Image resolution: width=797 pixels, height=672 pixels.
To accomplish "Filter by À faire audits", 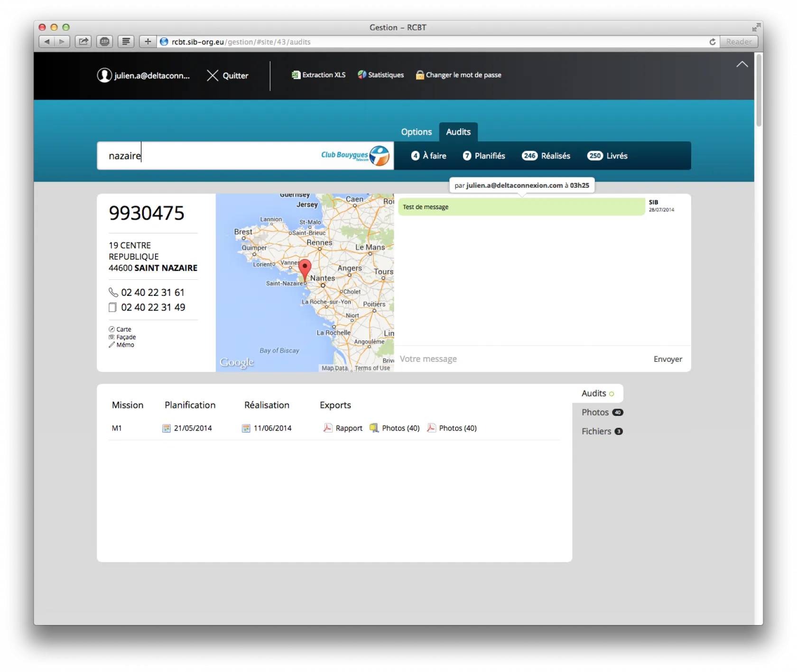I will 428,156.
